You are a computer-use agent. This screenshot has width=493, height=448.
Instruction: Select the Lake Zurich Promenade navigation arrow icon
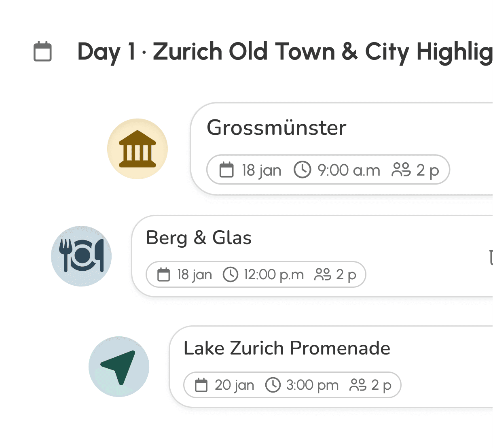click(x=119, y=367)
